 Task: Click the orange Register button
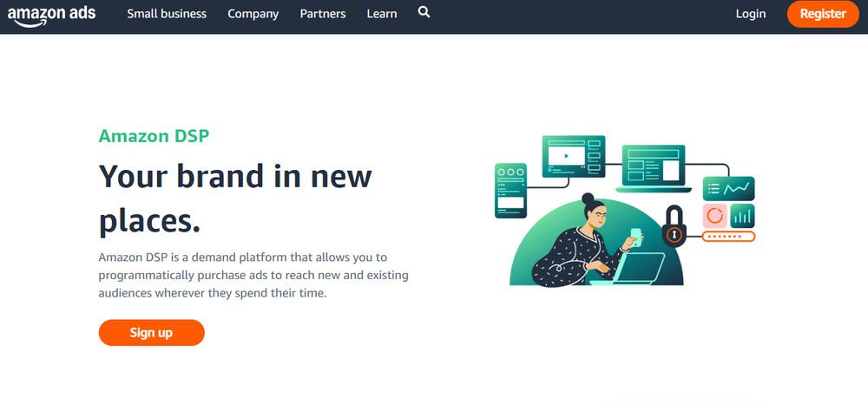[823, 14]
